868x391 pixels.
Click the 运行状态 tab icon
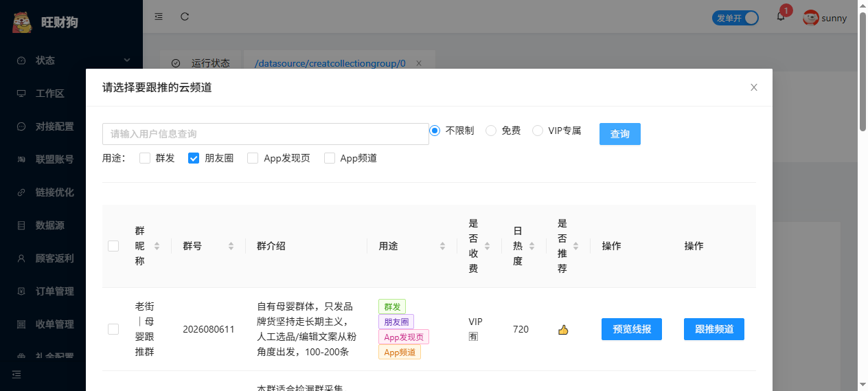coord(176,63)
